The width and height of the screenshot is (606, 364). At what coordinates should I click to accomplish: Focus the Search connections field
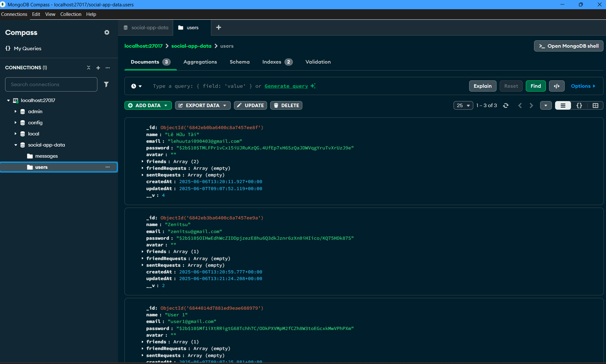[51, 85]
